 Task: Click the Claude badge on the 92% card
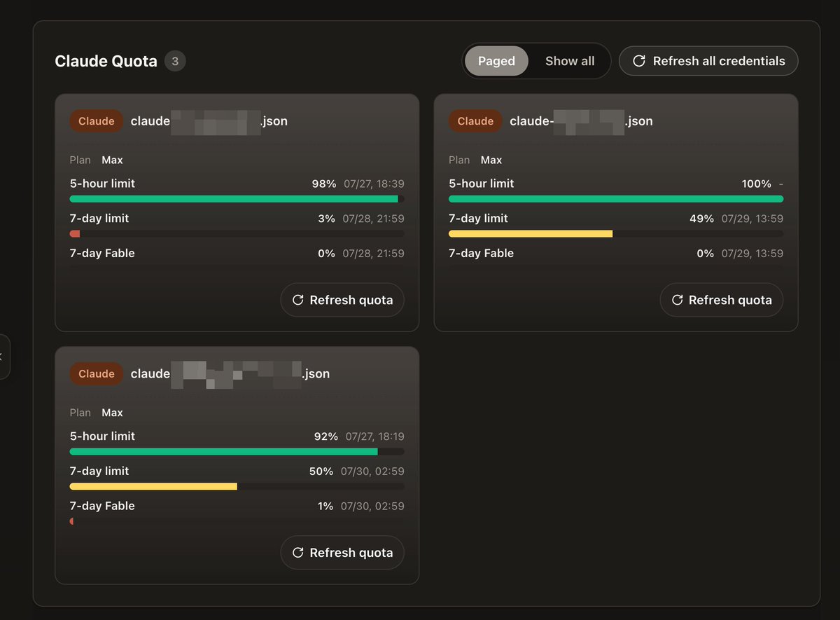[x=96, y=374]
